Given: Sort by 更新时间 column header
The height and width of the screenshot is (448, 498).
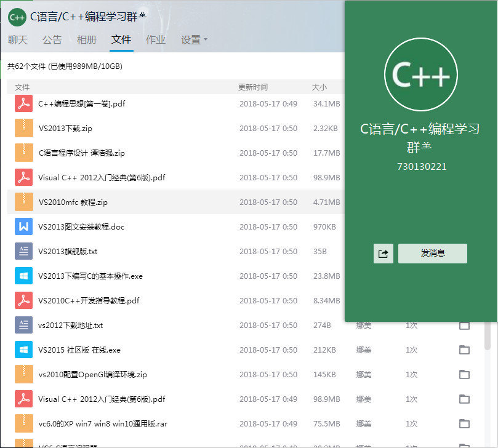Looking at the screenshot, I should (253, 87).
